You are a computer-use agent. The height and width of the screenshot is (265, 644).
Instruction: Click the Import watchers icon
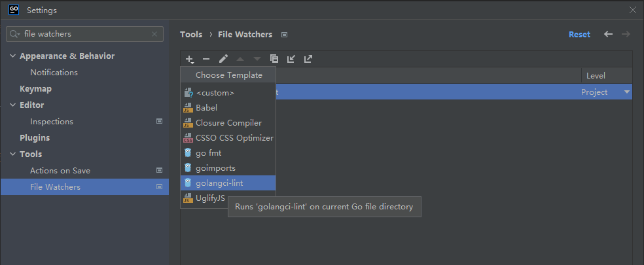tap(291, 59)
